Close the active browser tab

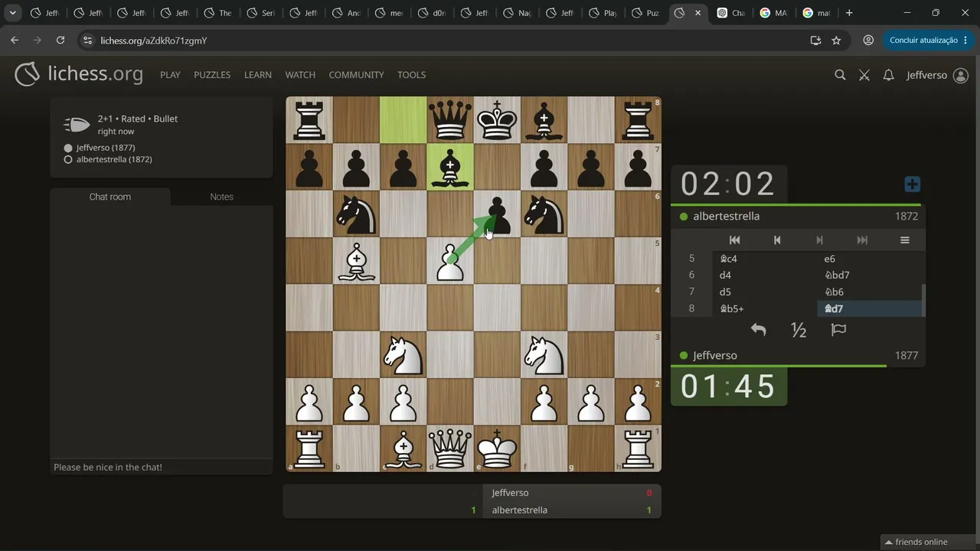point(697,13)
